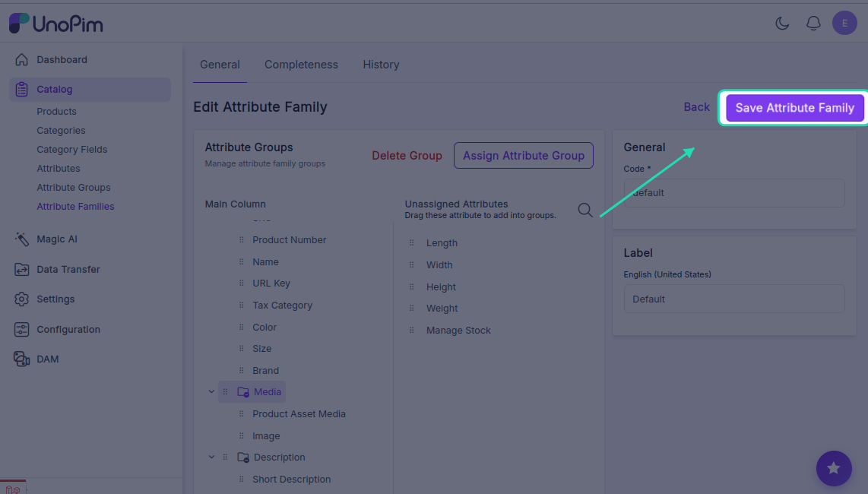Collapse the Media group chevron
868x494 pixels.
211,391
